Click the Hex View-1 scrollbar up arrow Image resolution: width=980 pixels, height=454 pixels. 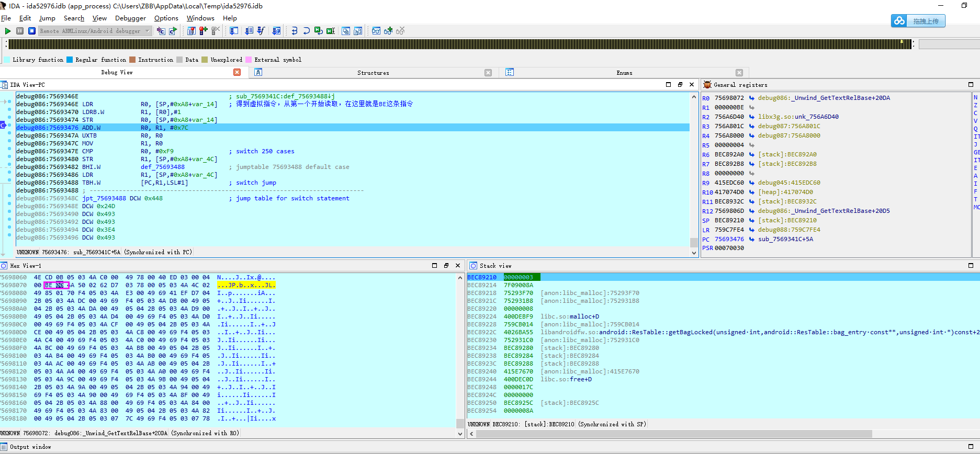coord(460,278)
